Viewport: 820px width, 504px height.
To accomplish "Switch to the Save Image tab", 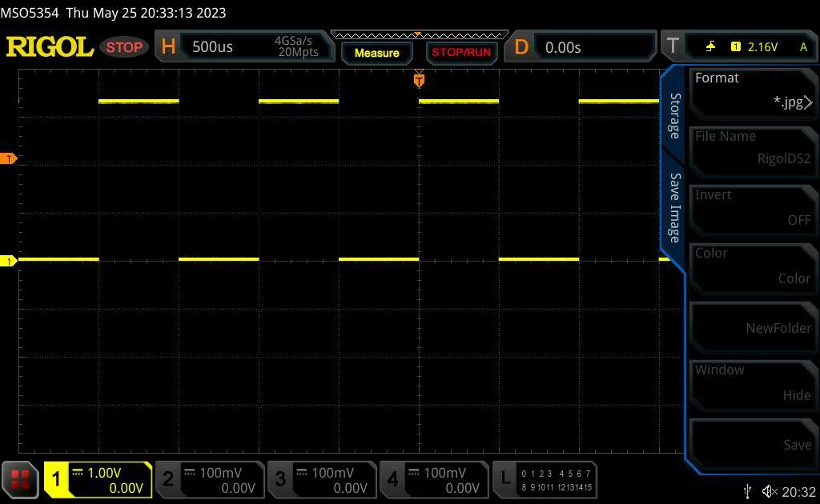I will [x=675, y=208].
